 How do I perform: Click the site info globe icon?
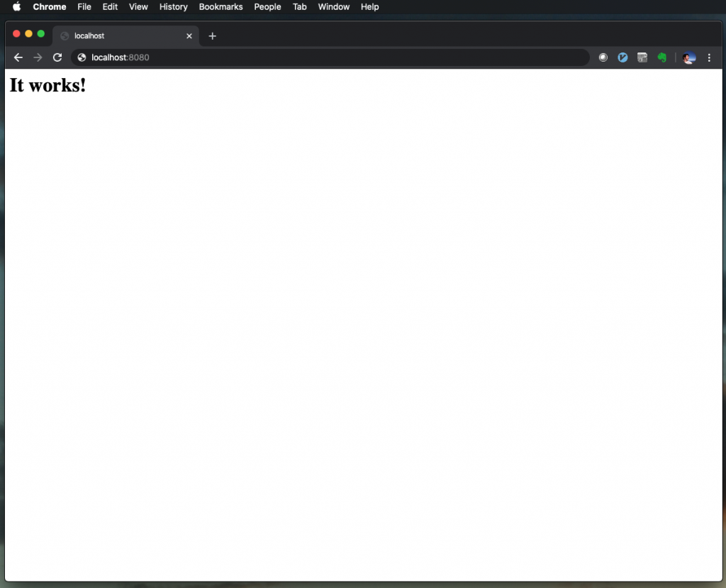point(82,57)
